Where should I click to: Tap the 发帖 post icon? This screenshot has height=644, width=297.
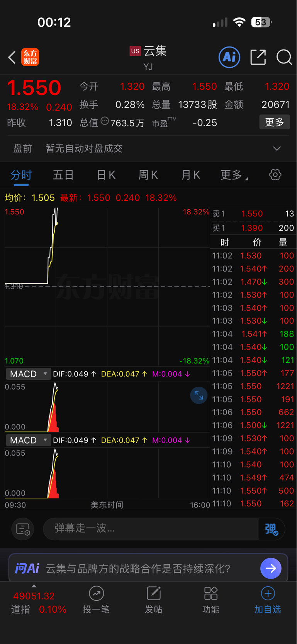click(x=153, y=593)
